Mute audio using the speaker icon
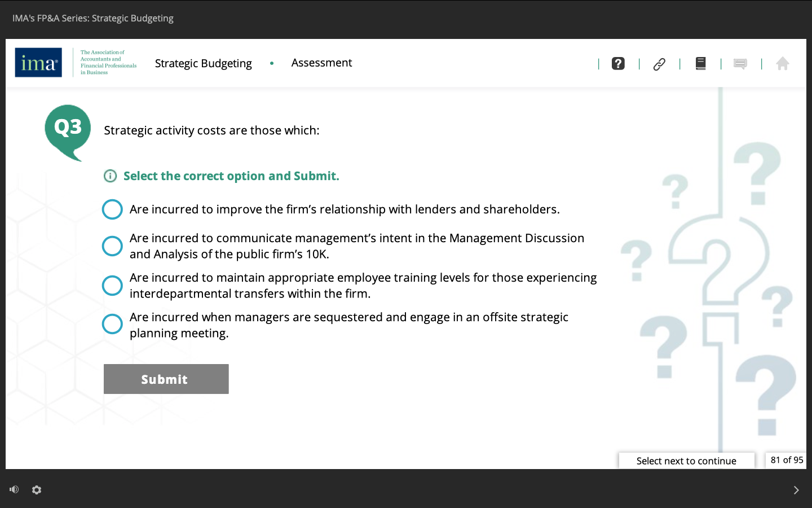 14,489
